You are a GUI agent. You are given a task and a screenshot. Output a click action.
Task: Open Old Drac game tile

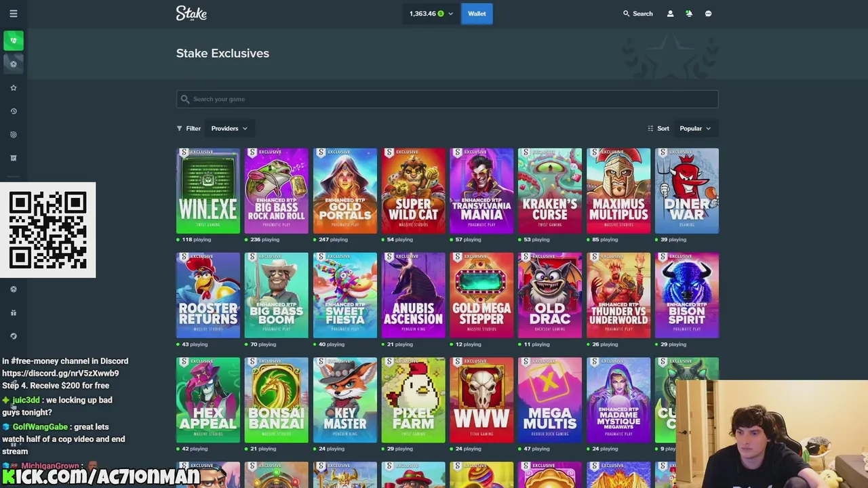[550, 296]
